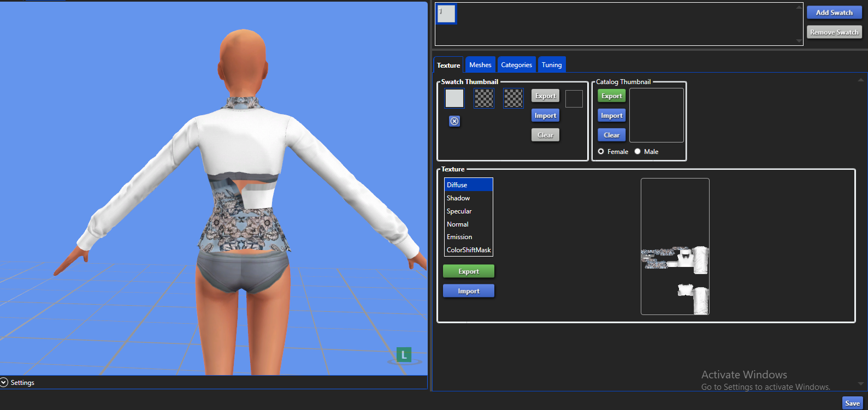
Task: Click the circled X remove swatch color icon
Action: 454,121
